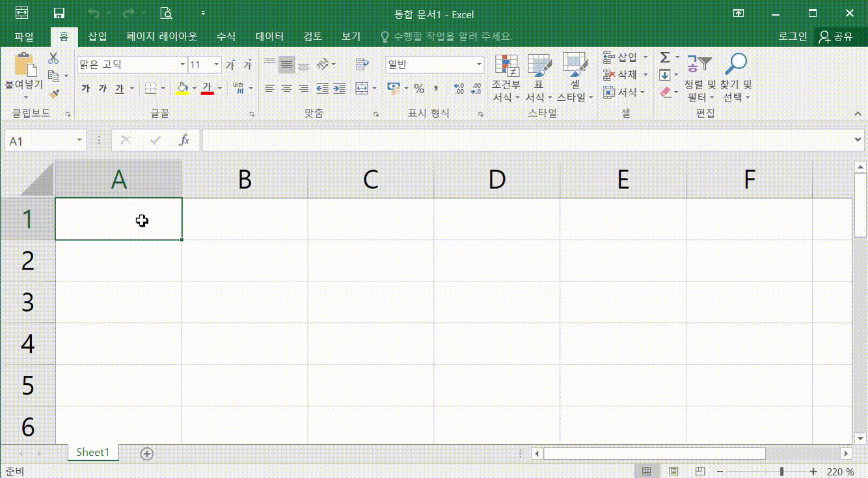Click the Increase Indent icon

pos(339,89)
